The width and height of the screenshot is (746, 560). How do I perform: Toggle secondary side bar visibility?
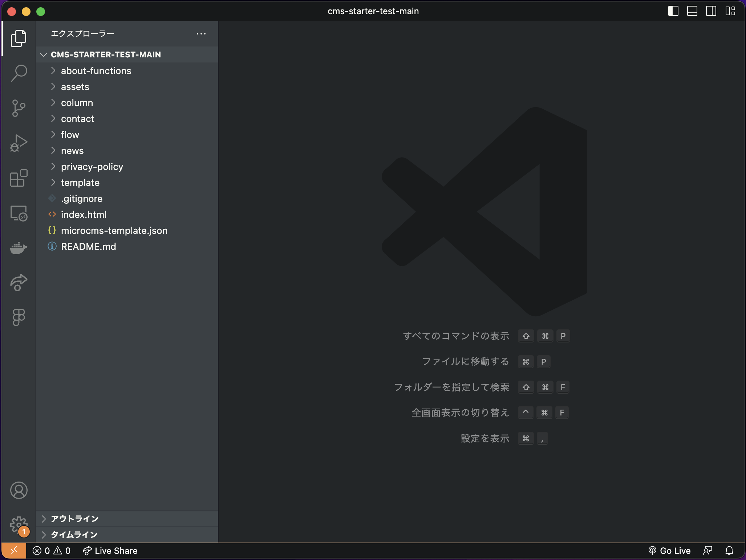tap(711, 11)
